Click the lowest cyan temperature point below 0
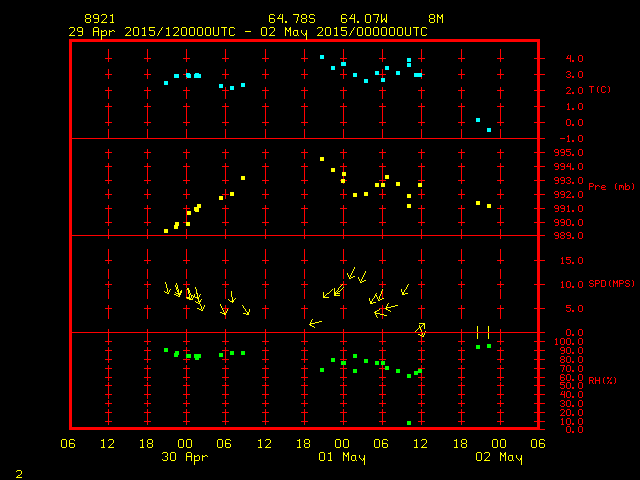640x480 pixels. 489,130
